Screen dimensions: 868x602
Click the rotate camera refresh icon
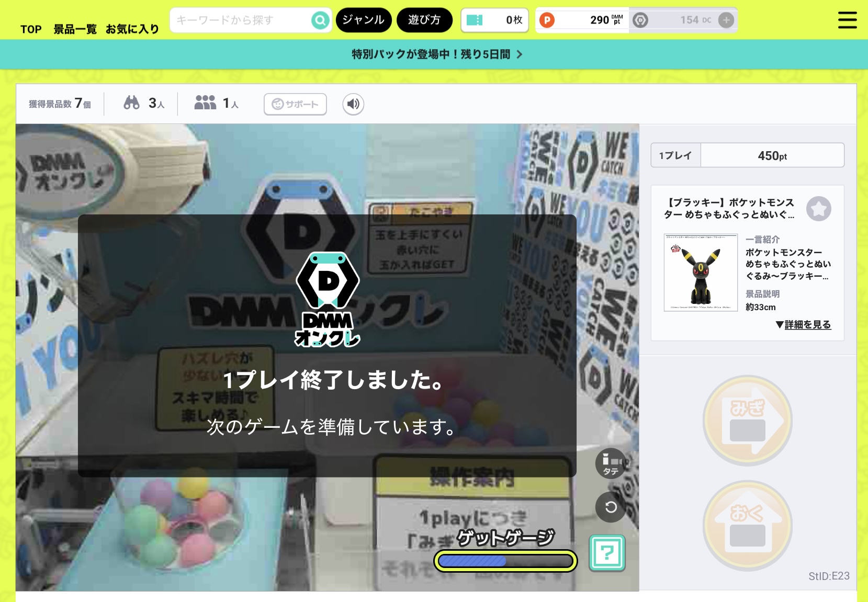[x=611, y=507]
